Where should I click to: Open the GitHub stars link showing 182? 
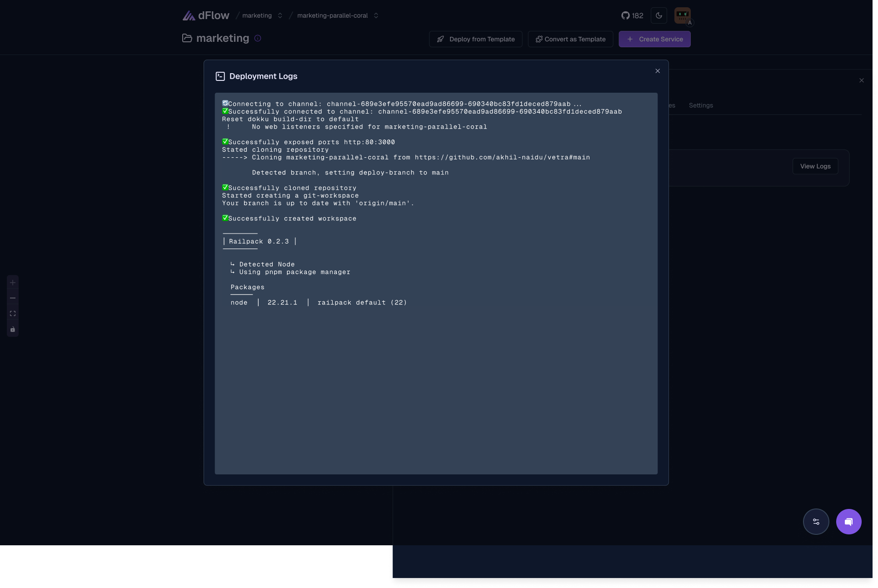coord(632,15)
